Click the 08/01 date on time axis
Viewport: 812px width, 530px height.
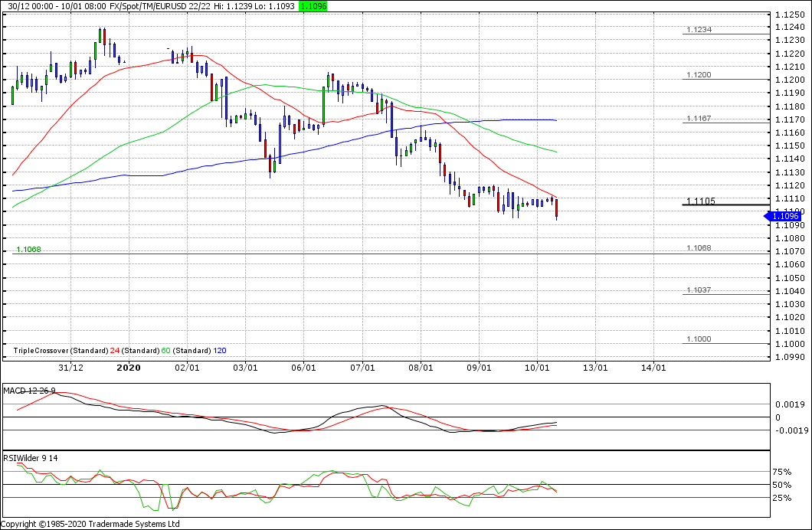[421, 368]
